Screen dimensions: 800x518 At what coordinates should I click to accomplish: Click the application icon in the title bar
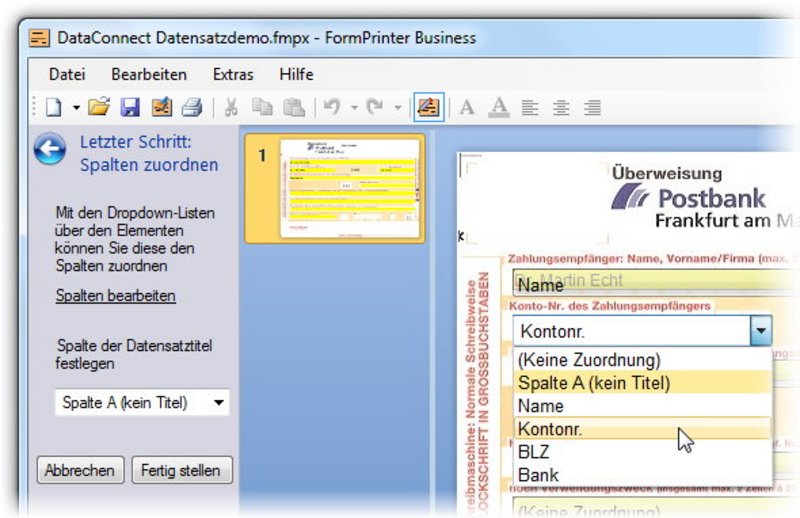[39, 38]
